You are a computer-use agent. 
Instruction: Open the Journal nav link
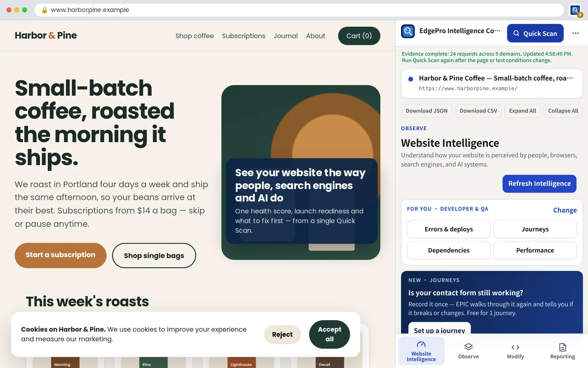pos(286,36)
